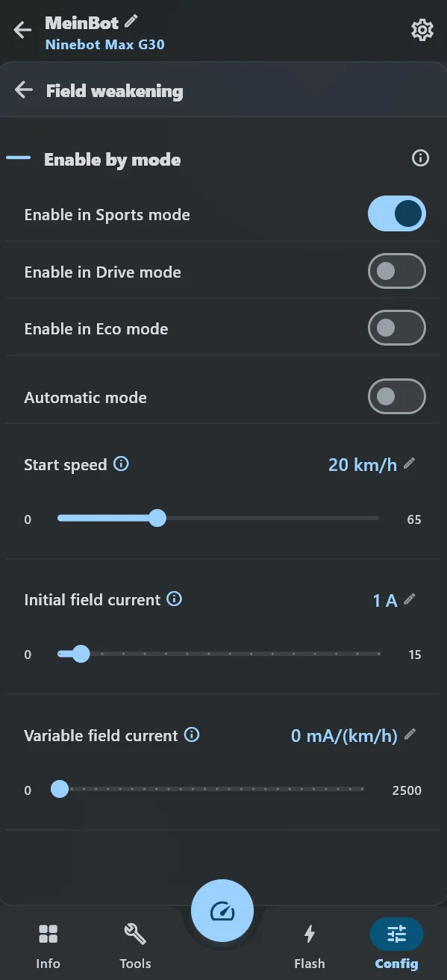Open settings via the gear icon

(x=422, y=31)
